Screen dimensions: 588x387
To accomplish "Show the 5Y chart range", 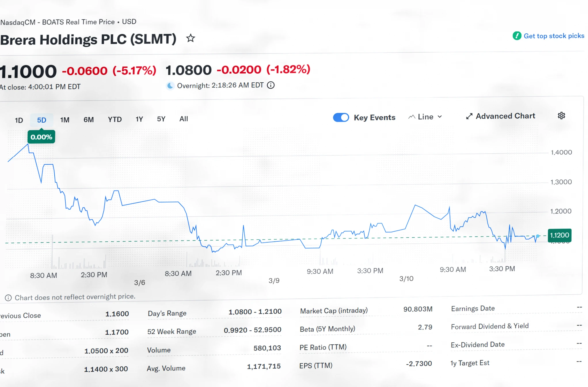I will click(161, 119).
